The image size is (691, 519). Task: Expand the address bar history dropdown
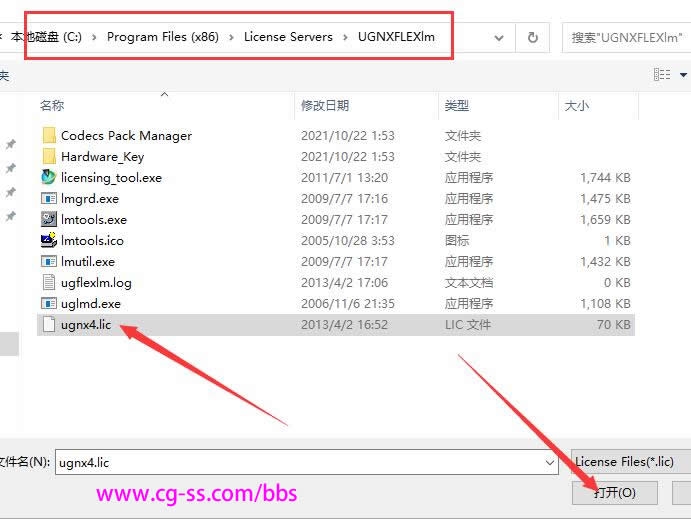point(499,38)
